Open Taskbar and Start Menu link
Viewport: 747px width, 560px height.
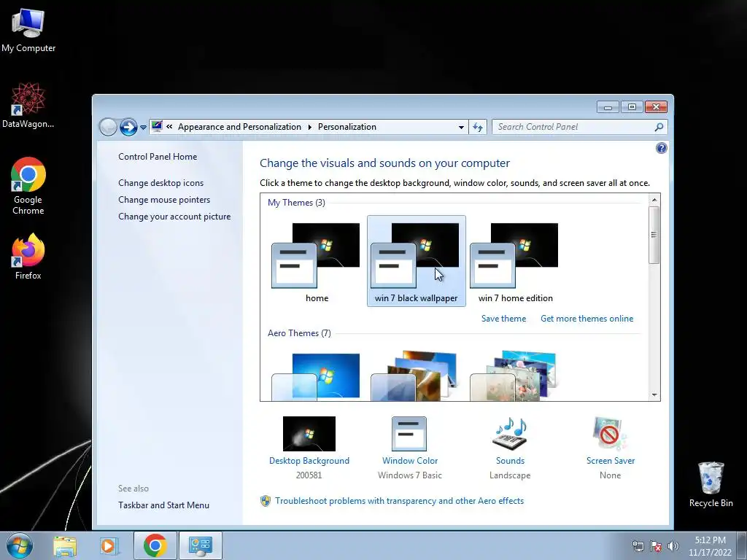[x=164, y=505]
